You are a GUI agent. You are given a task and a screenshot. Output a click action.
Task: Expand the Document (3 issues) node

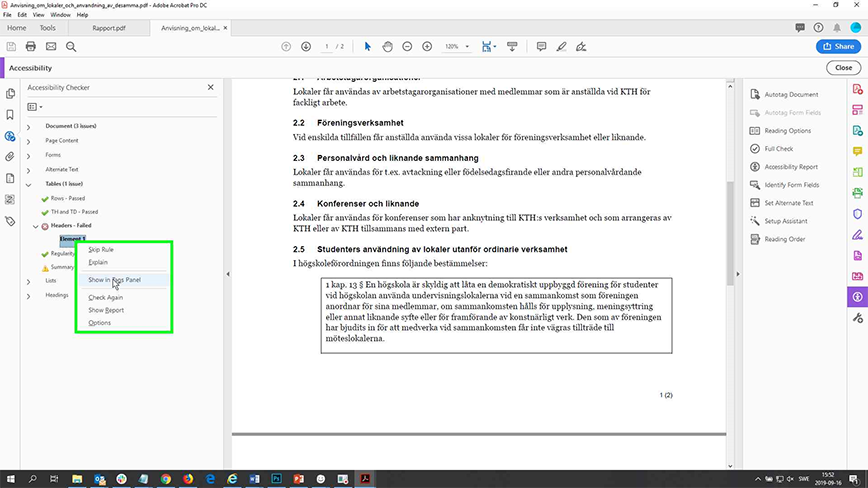28,127
